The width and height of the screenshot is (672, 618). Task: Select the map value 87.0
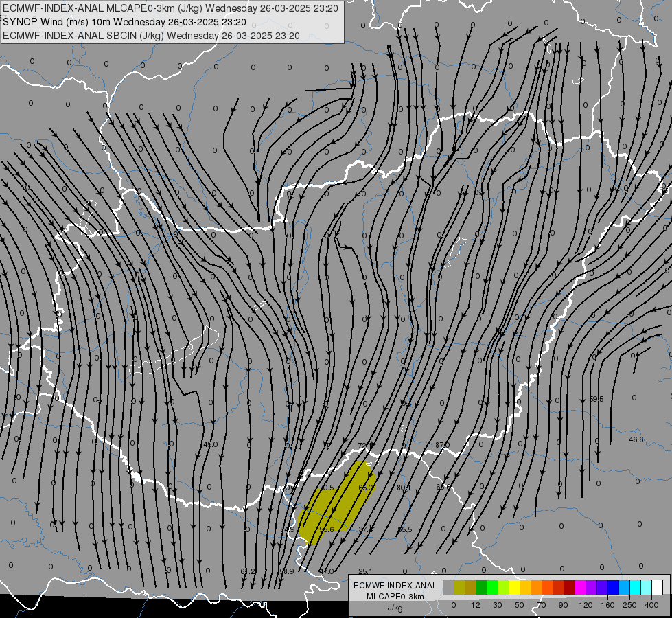(x=442, y=445)
